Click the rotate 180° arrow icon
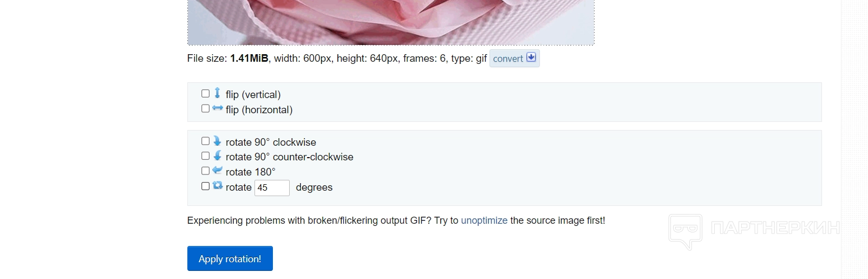This screenshot has width=868, height=279. tap(217, 171)
